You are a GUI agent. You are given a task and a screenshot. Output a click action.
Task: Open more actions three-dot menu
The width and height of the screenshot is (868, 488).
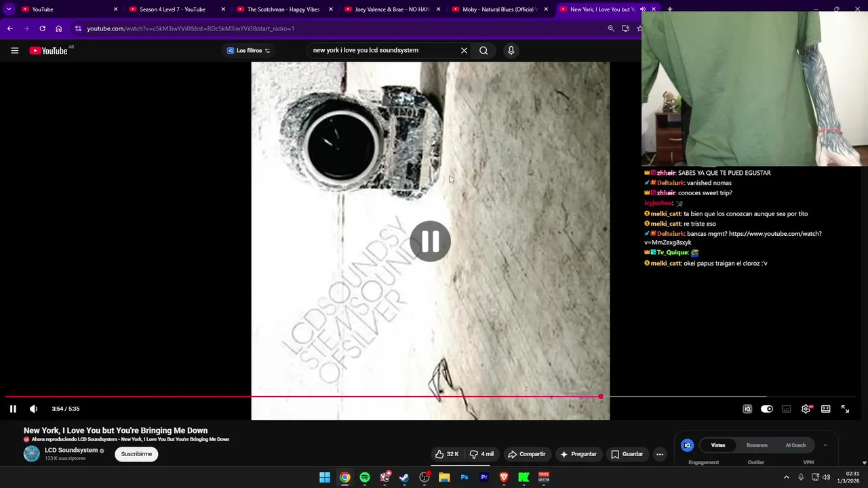pyautogui.click(x=660, y=454)
